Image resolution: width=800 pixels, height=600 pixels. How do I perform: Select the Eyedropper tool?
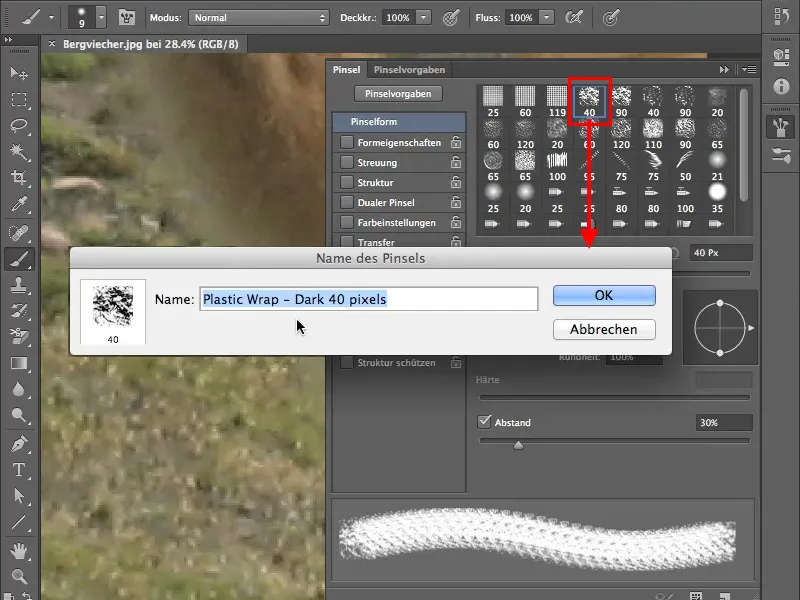[19, 204]
